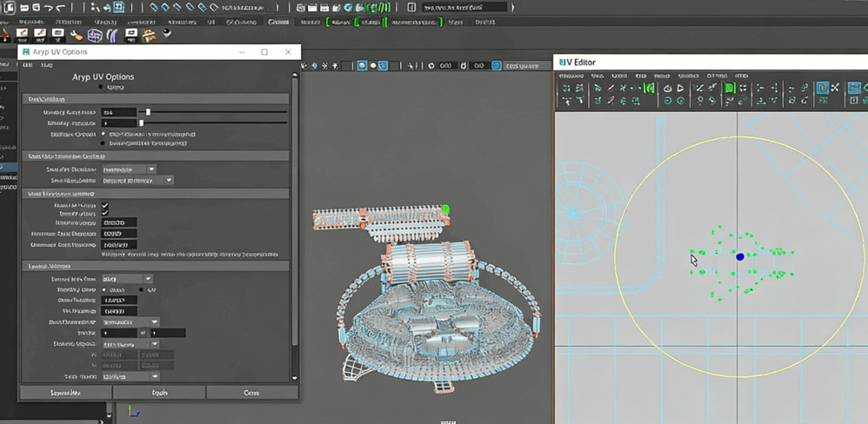Expand the bottom-most dropdown in the options dialog
The image size is (868, 424).
pyautogui.click(x=130, y=377)
